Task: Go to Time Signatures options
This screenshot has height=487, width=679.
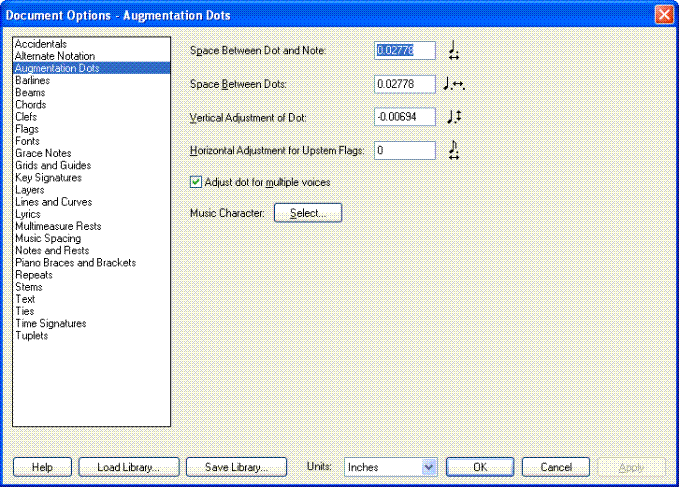Action: click(x=51, y=323)
